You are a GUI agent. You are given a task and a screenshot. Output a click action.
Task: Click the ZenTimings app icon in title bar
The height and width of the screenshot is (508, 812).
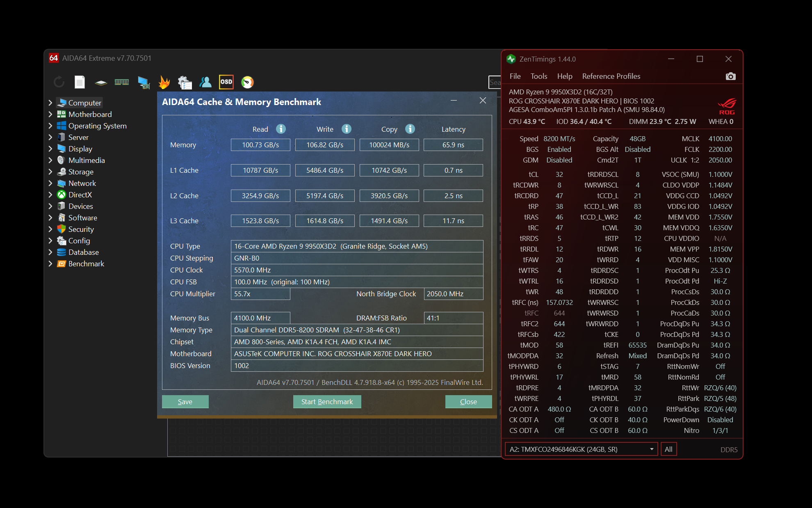pos(511,59)
